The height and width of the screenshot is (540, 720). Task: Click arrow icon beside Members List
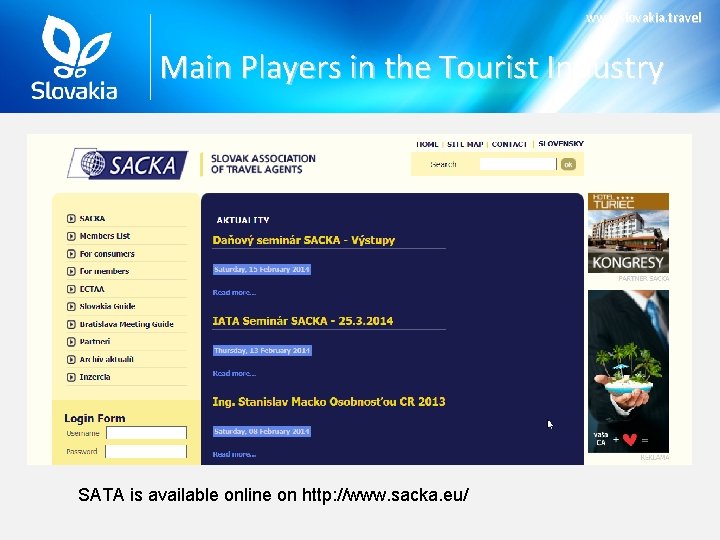click(71, 236)
